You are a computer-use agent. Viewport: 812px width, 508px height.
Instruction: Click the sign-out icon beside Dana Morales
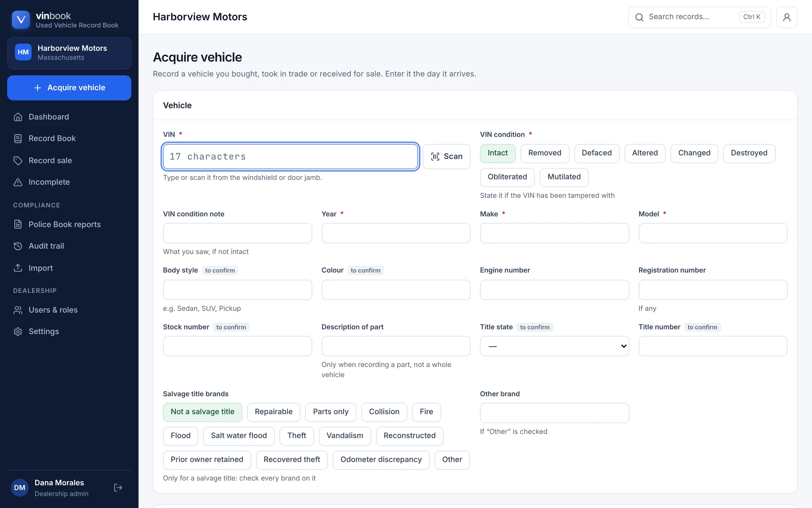click(118, 488)
